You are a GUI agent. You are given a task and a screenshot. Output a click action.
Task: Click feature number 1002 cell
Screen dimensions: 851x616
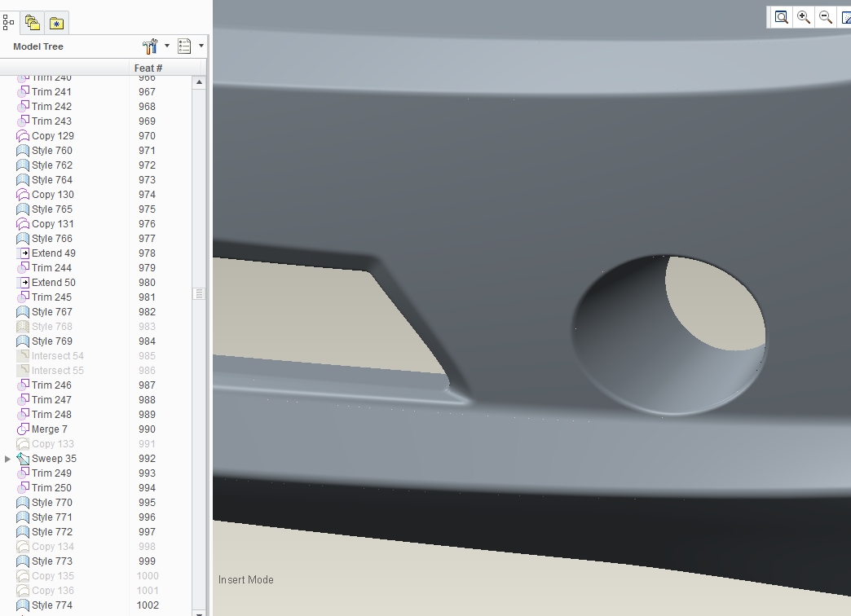[148, 605]
